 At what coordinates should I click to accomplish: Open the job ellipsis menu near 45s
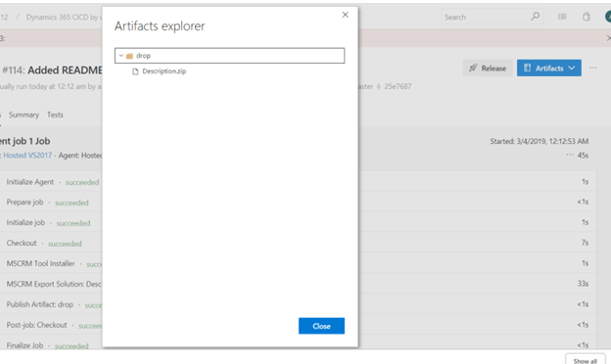click(570, 155)
